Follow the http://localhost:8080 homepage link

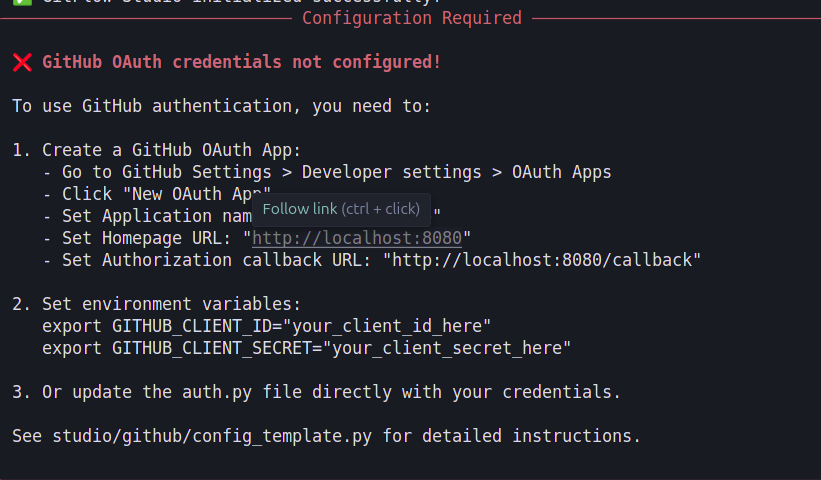click(357, 238)
